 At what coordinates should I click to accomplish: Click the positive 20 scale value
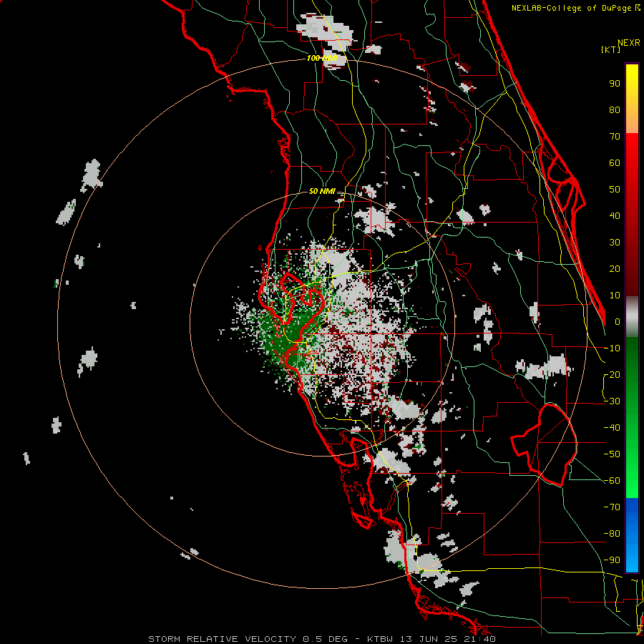(615, 269)
